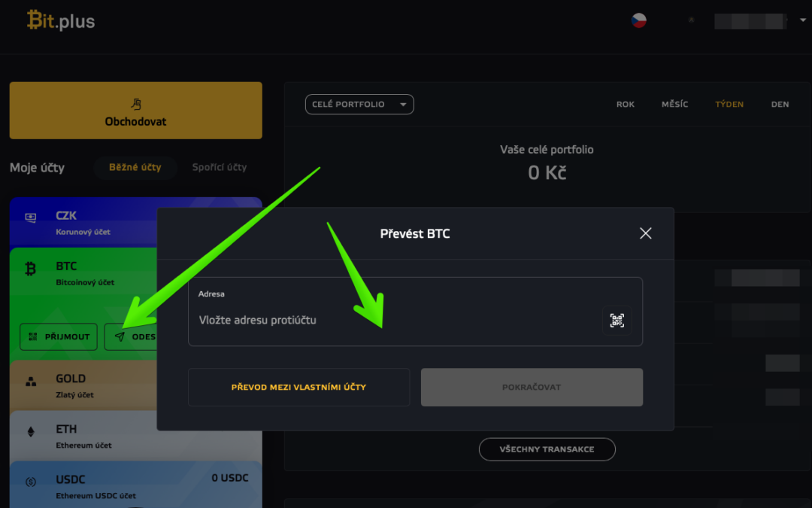This screenshot has width=812, height=508.
Task: Click the USDC coin icon
Action: click(x=31, y=482)
